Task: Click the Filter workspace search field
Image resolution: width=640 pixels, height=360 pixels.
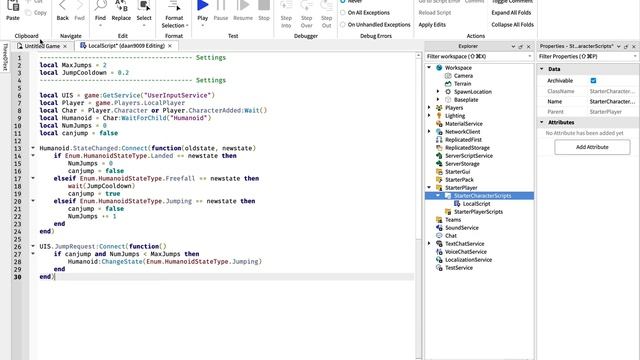Action: pos(478,56)
